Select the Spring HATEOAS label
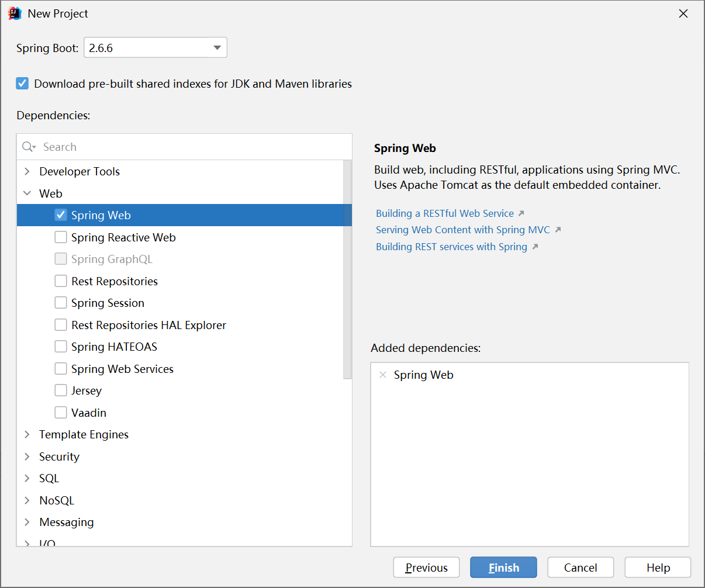Screen dimensions: 705x588 click(x=114, y=347)
